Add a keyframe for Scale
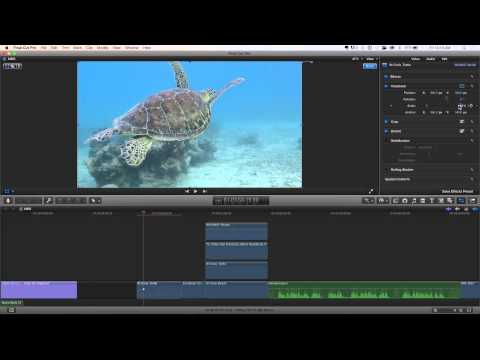 [x=471, y=106]
